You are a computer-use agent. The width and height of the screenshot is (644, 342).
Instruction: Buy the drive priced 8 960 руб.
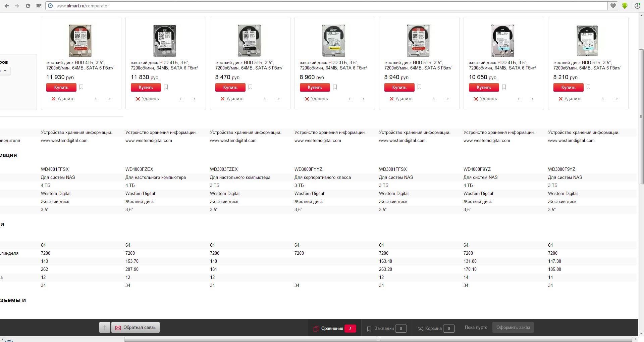click(315, 87)
